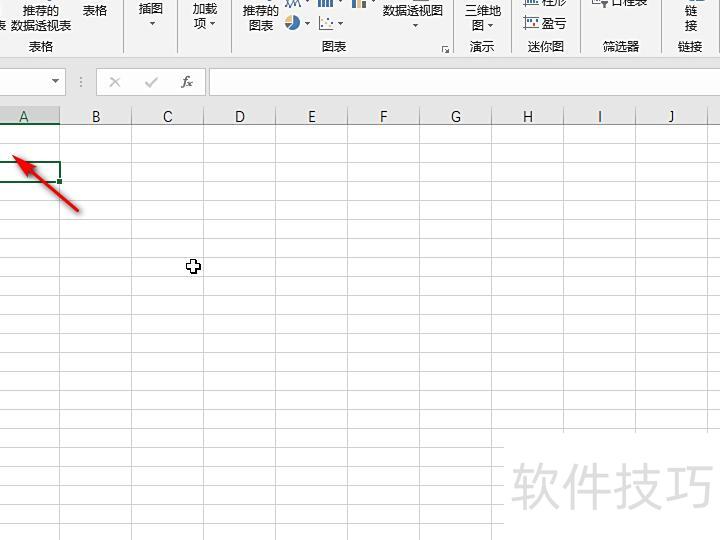Viewport: 720px width, 540px height.
Task: Click the Link (链接) button
Action: 691,17
